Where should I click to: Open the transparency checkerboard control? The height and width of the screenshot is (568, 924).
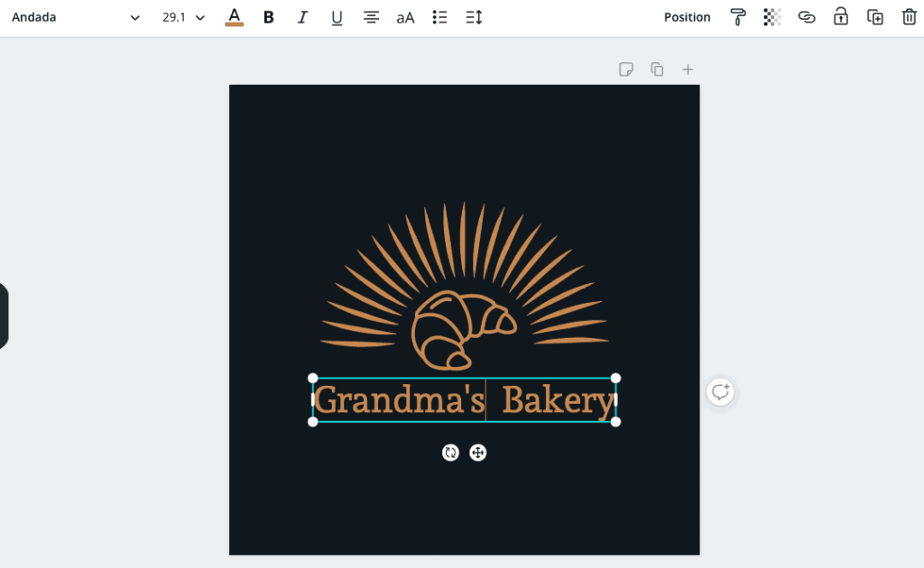pos(772,17)
